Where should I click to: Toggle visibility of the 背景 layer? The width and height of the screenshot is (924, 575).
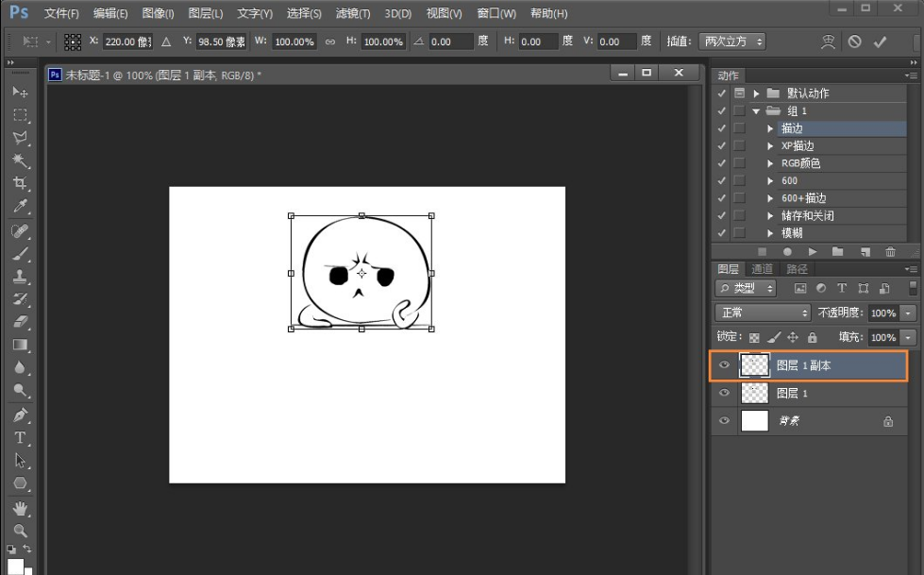tap(724, 421)
